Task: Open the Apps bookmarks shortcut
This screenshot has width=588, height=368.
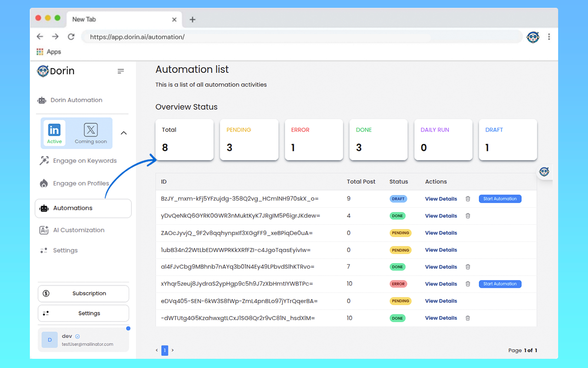Action: [x=49, y=52]
